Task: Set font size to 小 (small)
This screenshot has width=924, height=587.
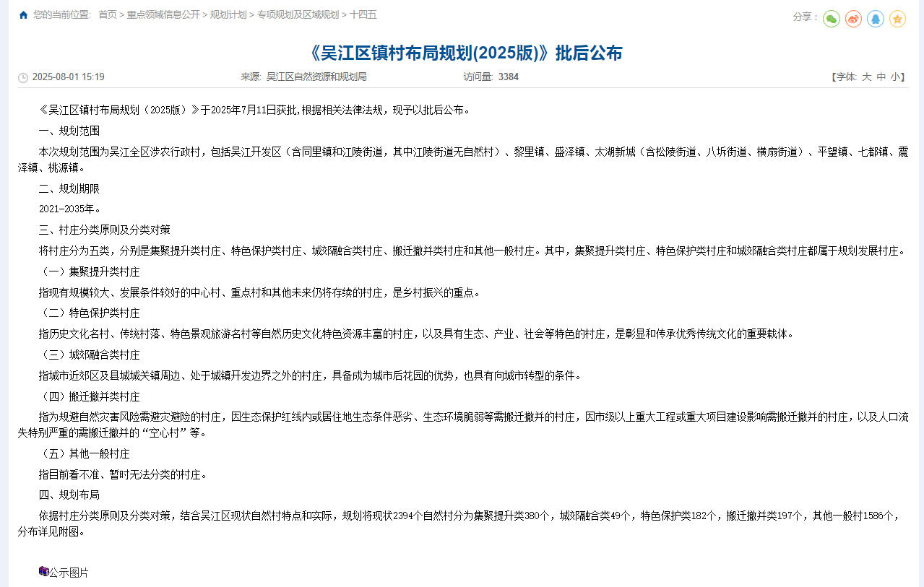Action: 894,77
